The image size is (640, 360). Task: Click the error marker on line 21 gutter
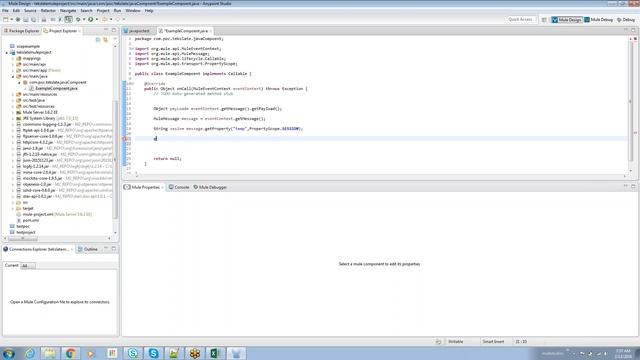point(124,139)
